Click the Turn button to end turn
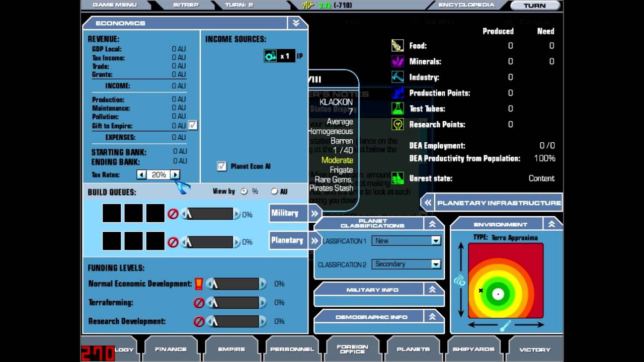 pyautogui.click(x=534, y=6)
